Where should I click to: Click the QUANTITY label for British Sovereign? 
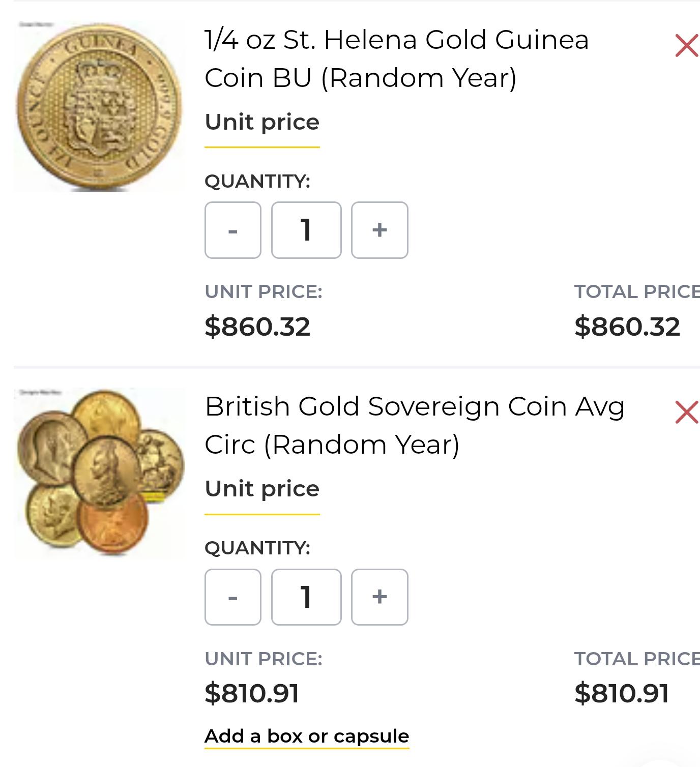257,548
